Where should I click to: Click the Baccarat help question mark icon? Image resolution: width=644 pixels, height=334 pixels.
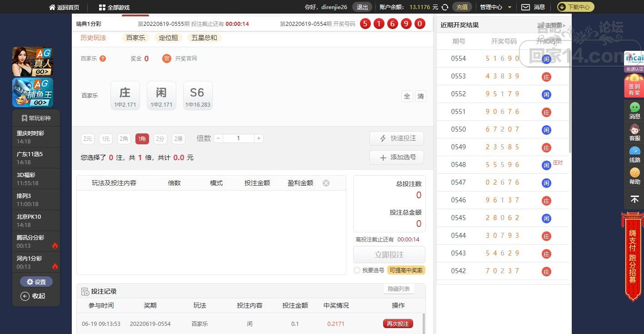click(x=103, y=59)
